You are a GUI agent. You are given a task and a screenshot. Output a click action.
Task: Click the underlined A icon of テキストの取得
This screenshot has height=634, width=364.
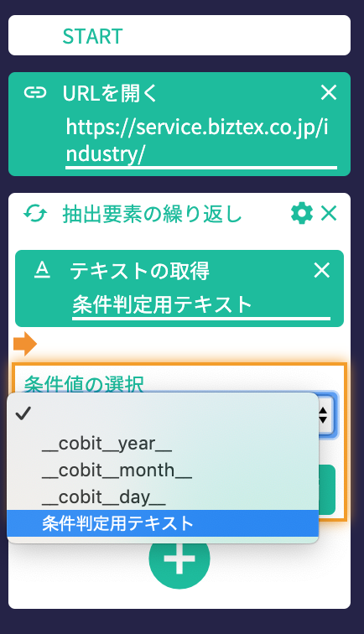pos(42,270)
